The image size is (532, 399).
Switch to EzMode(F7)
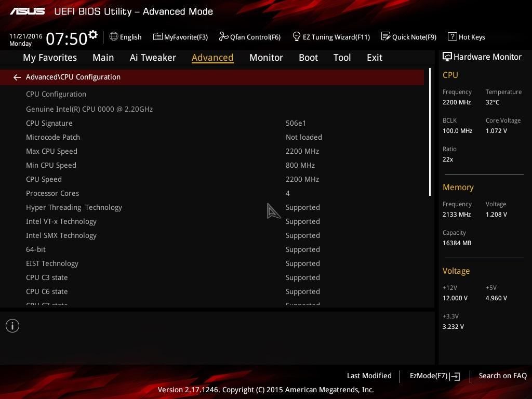pyautogui.click(x=435, y=376)
